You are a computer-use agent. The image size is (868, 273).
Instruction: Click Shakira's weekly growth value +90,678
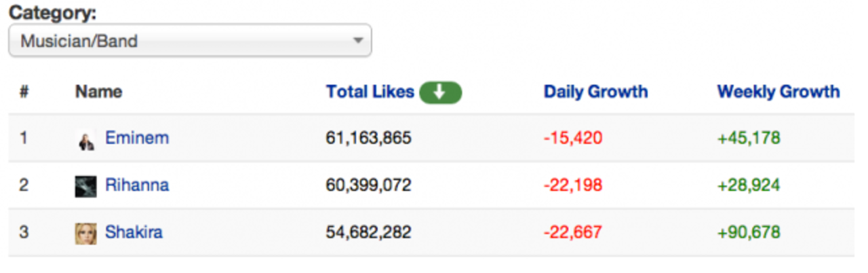749,232
